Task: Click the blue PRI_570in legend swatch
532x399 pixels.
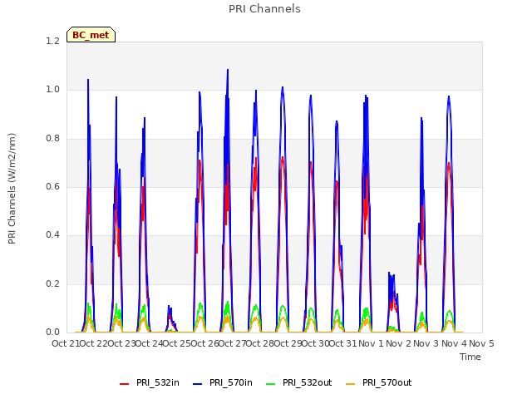Action: click(198, 384)
